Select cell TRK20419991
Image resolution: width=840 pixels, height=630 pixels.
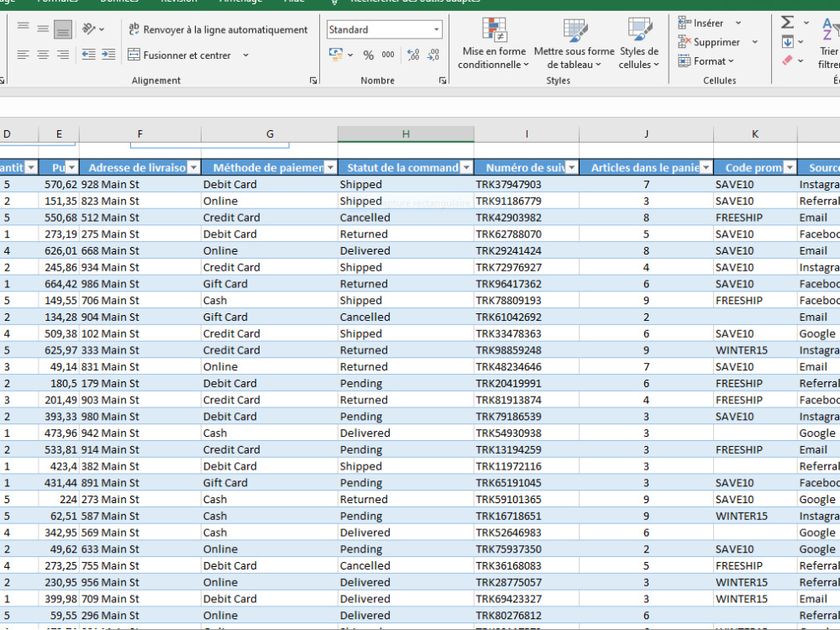coord(527,384)
